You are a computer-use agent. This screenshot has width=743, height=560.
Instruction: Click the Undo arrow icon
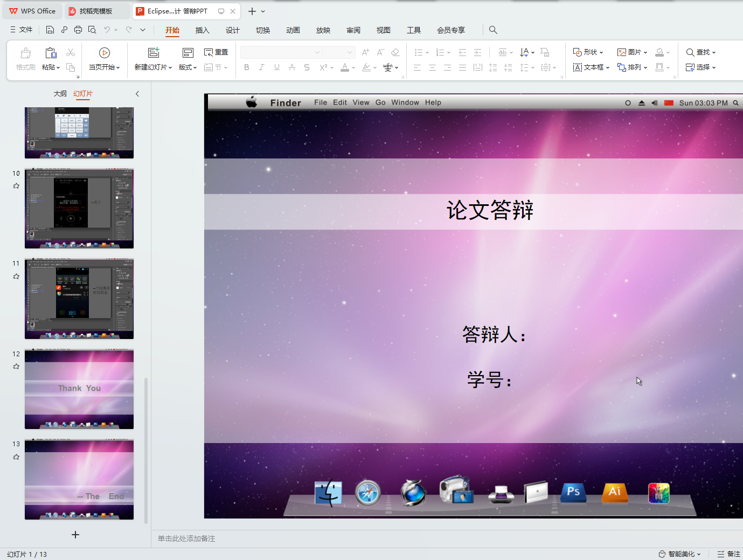click(107, 30)
